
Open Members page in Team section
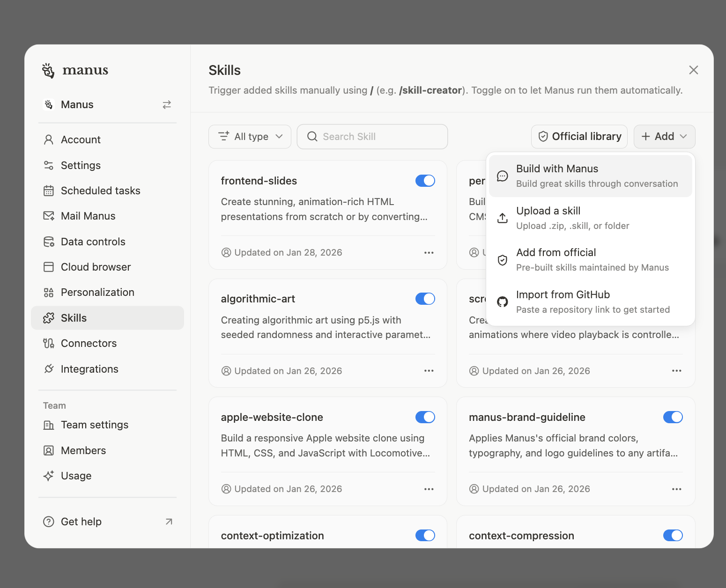coord(107,450)
